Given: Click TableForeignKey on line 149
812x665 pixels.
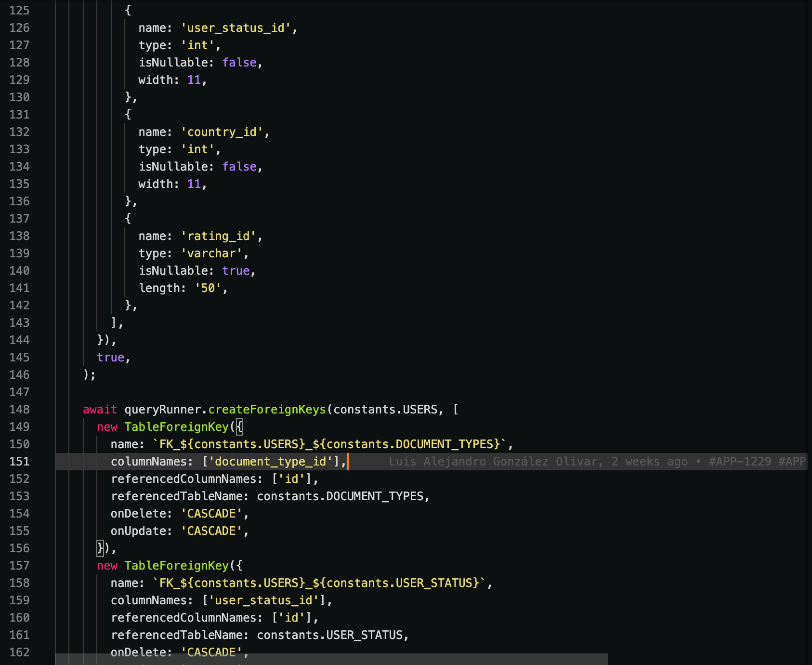Looking at the screenshot, I should (x=177, y=427).
